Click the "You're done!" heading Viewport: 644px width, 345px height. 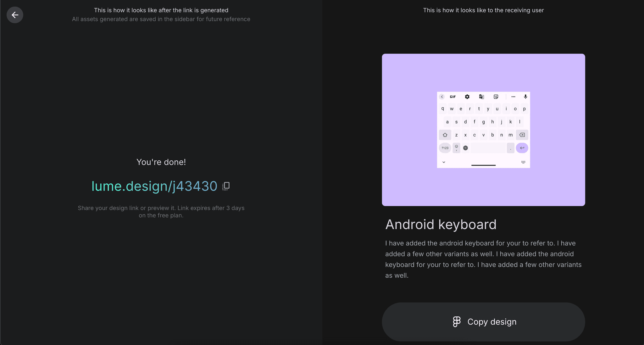(161, 162)
